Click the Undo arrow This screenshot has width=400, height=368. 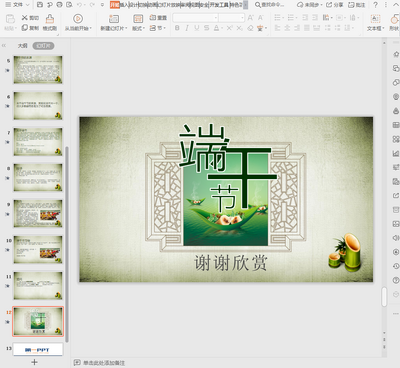click(79, 5)
